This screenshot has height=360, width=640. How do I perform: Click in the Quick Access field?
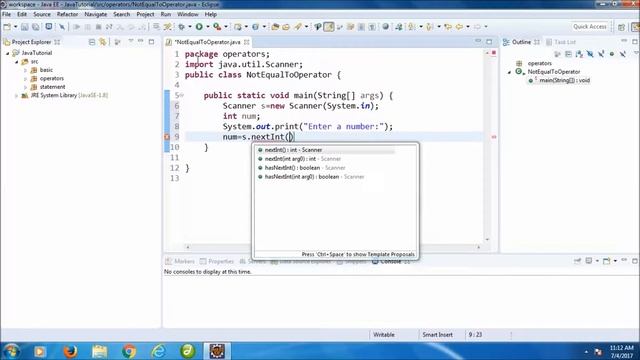click(x=589, y=27)
